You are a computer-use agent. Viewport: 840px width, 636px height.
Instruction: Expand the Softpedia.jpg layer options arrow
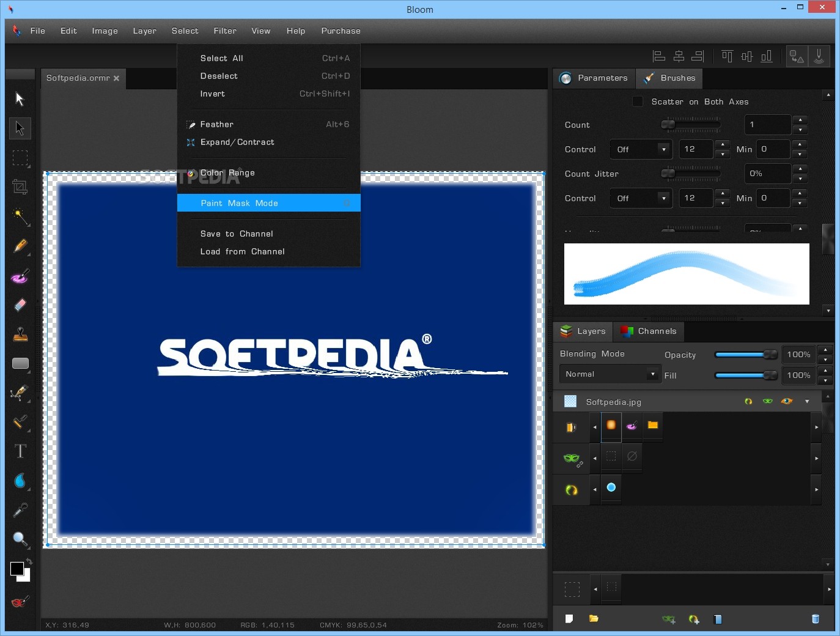click(x=807, y=401)
